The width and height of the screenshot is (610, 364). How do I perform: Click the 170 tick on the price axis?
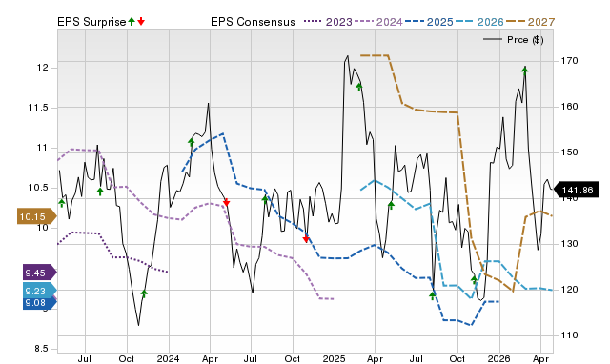(570, 61)
